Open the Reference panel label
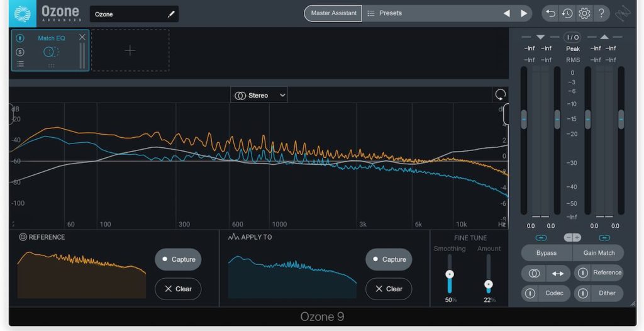This screenshot has height=331, width=644. 607,272
